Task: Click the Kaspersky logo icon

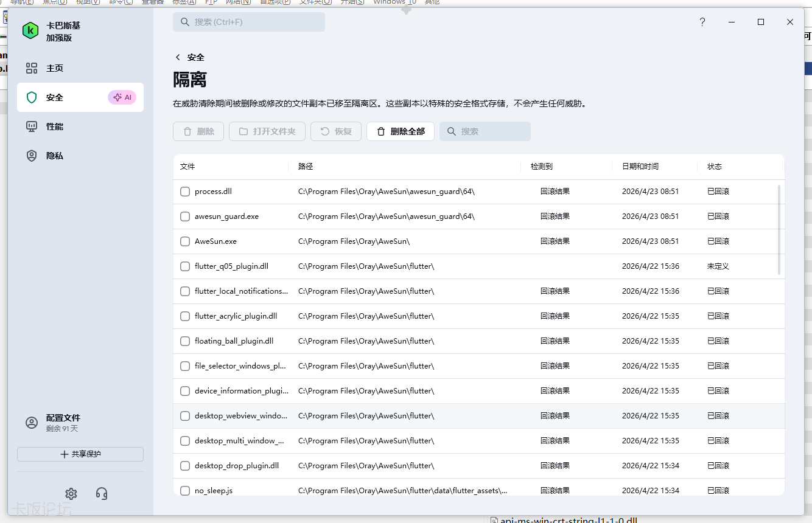Action: click(30, 31)
